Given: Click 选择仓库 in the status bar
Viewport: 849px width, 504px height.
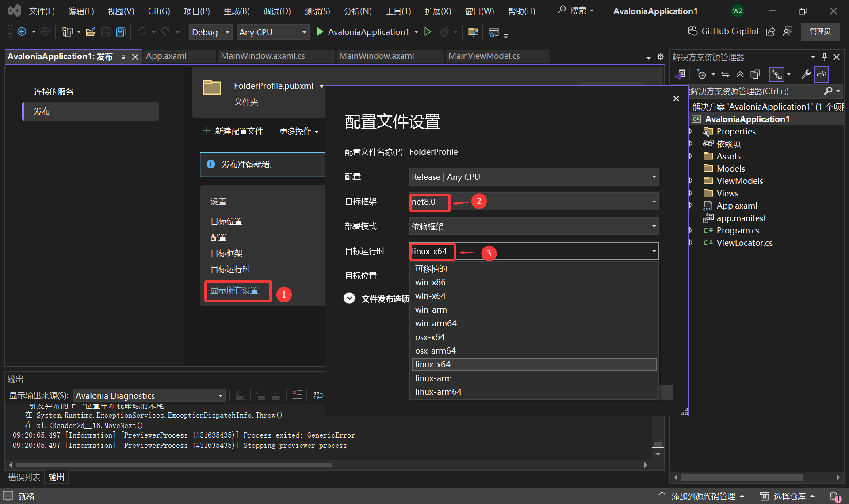Looking at the screenshot, I should (788, 496).
